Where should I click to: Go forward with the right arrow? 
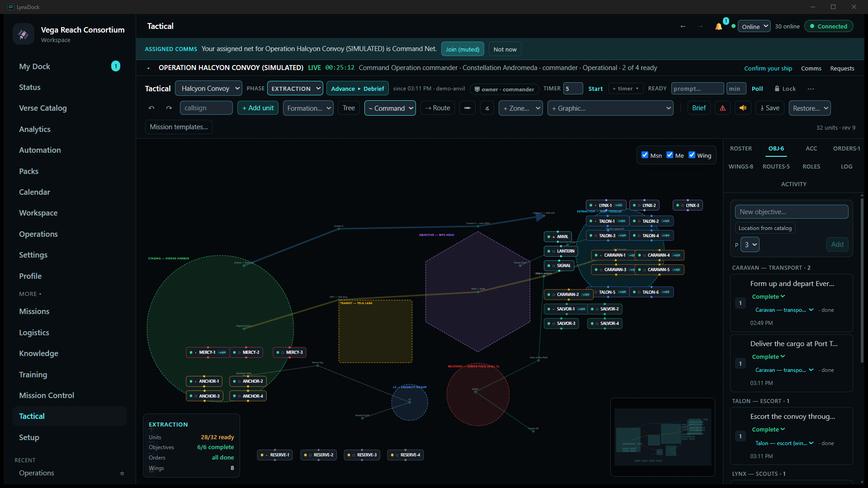(700, 26)
